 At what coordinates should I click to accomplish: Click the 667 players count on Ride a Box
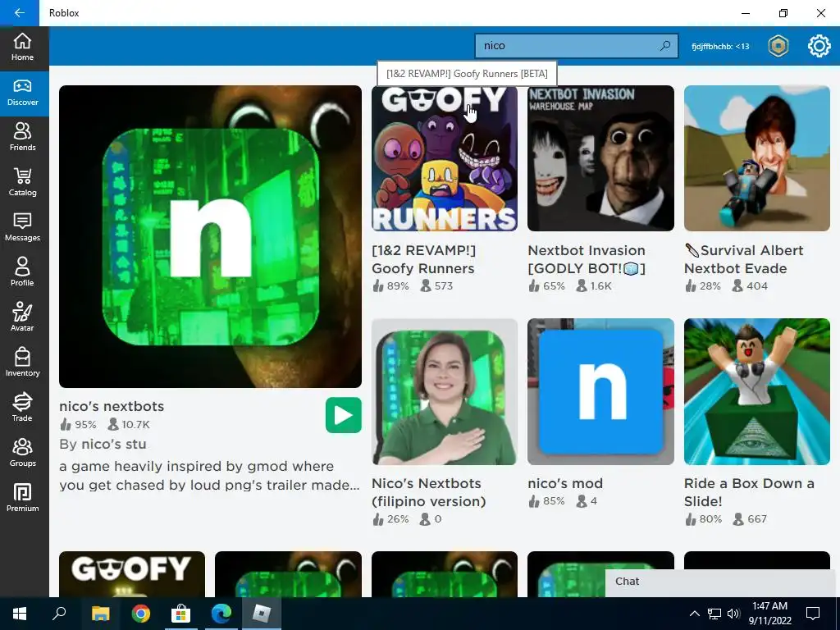pos(750,519)
